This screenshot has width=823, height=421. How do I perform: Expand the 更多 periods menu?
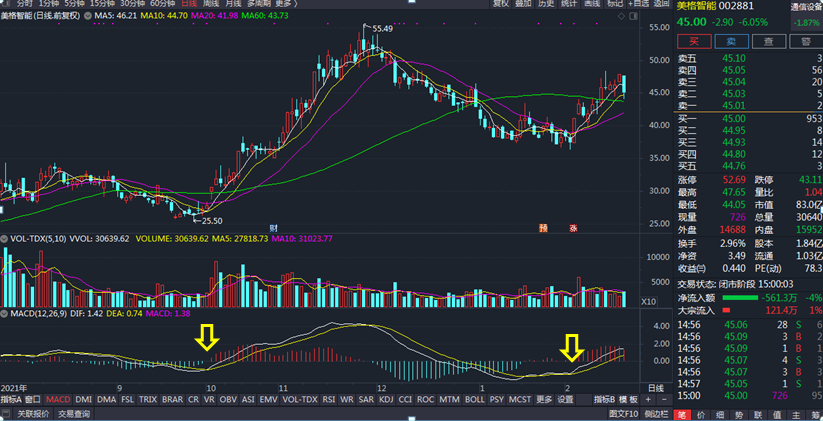(x=286, y=4)
